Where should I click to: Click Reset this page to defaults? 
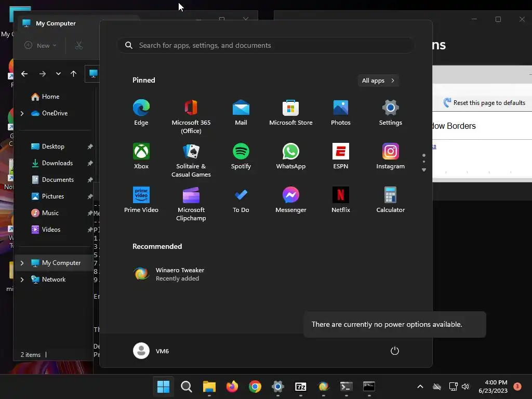pos(484,102)
